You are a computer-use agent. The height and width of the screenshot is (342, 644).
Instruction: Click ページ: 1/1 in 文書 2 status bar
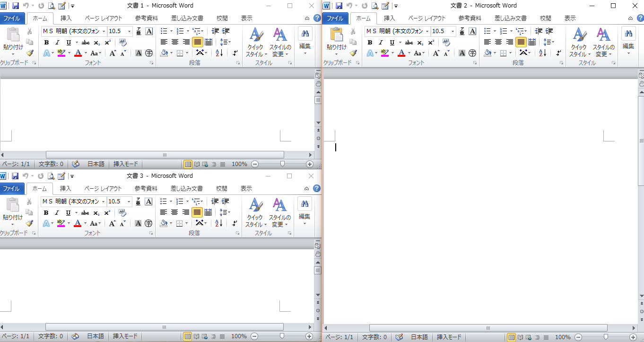(339, 337)
